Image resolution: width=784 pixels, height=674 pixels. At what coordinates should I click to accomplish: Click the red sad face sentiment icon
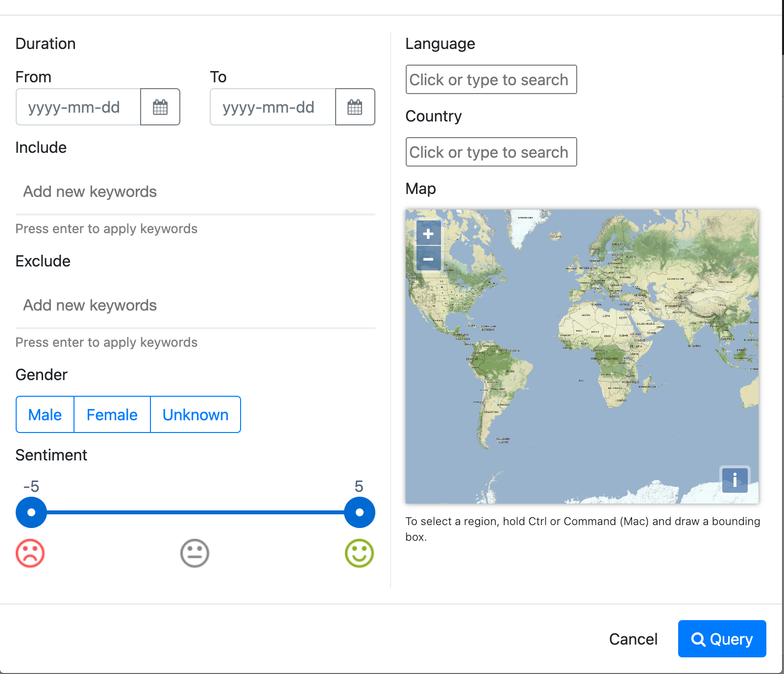pyautogui.click(x=30, y=554)
